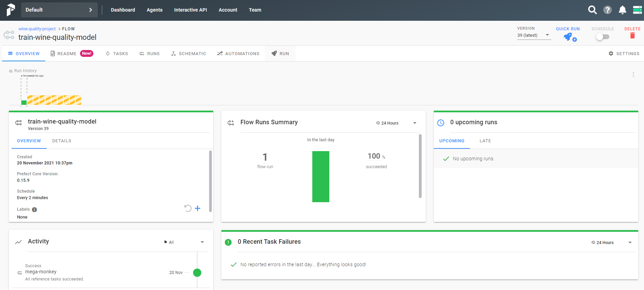The width and height of the screenshot is (644, 290).
Task: Click the "1 flow run" count
Action: (x=265, y=160)
